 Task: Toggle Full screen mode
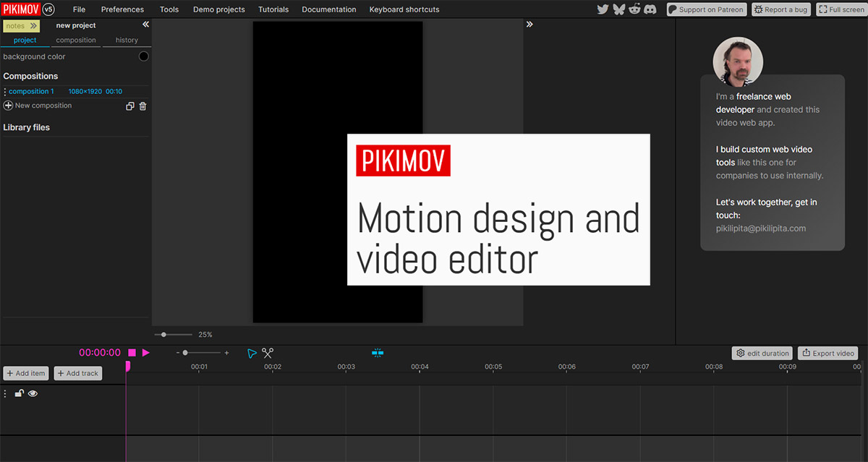tap(841, 9)
